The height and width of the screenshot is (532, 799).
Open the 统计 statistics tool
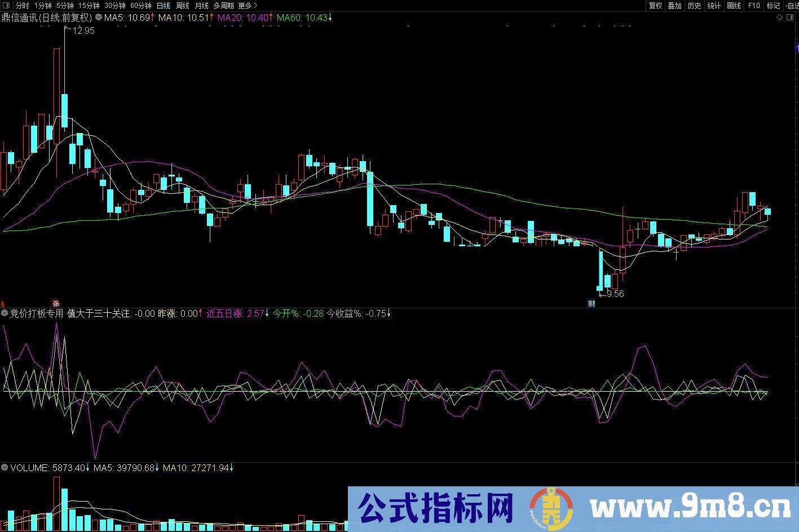pyautogui.click(x=713, y=5)
